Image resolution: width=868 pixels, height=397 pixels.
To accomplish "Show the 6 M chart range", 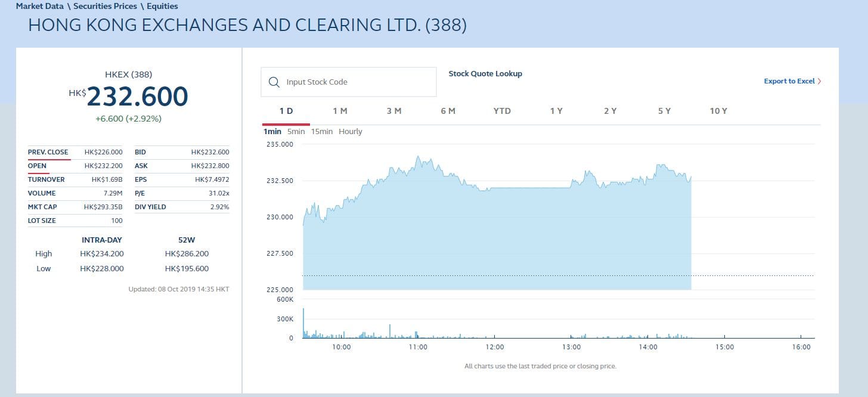I will (448, 111).
